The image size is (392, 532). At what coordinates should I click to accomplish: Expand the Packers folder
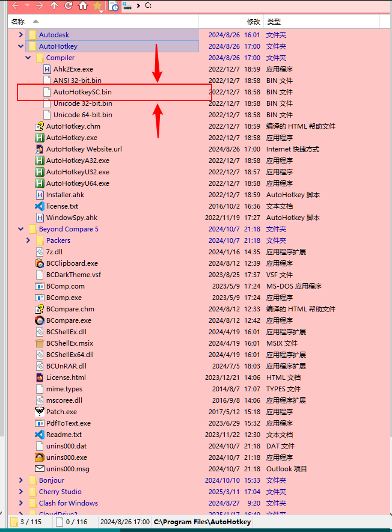click(28, 240)
